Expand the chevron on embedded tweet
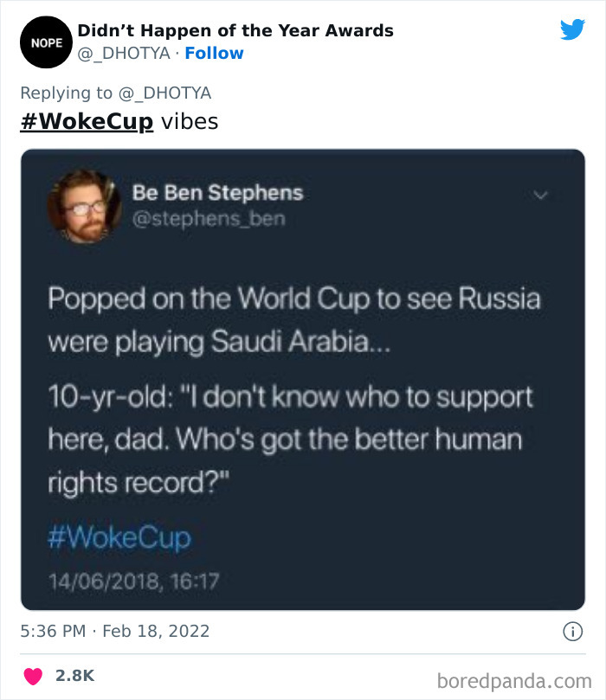606x700 pixels. 541,196
